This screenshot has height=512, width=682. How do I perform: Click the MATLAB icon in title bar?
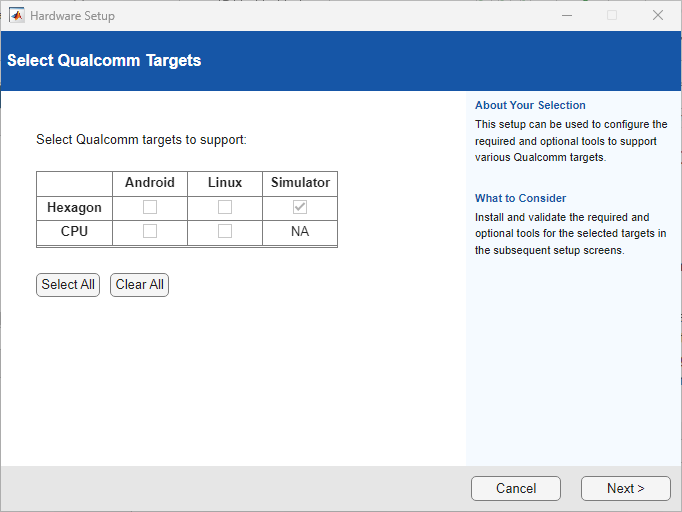tap(17, 15)
